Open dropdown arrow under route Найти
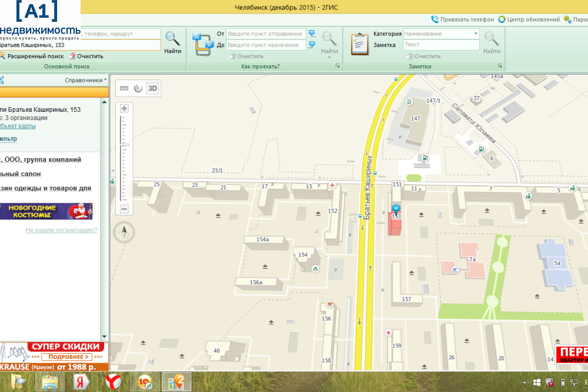Image resolution: width=588 pixels, height=392 pixels. 329,58
